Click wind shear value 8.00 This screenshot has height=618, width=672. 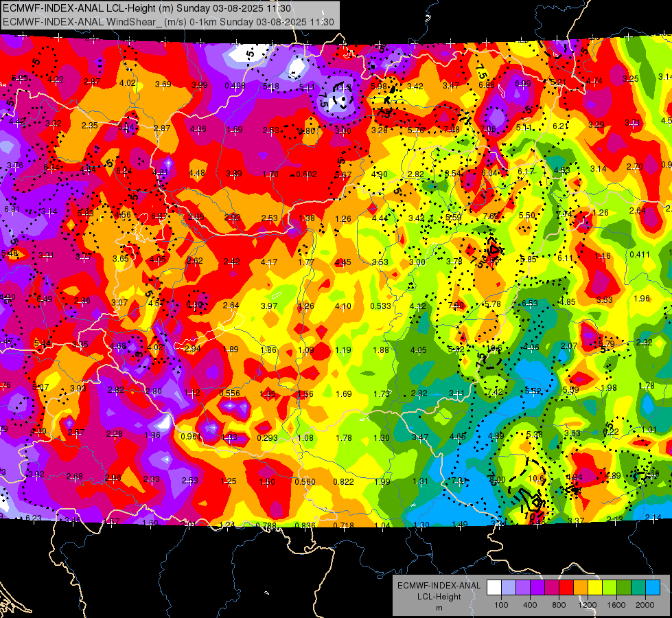(498, 479)
